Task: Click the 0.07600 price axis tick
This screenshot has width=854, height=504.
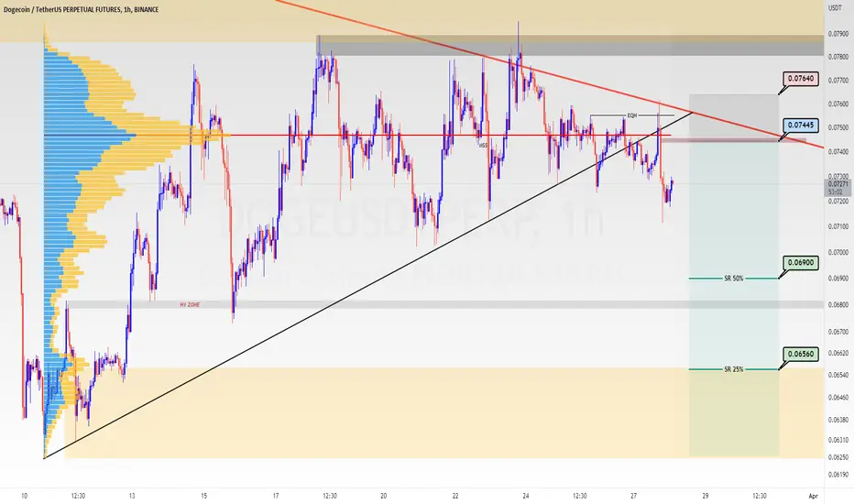Action: 838,104
